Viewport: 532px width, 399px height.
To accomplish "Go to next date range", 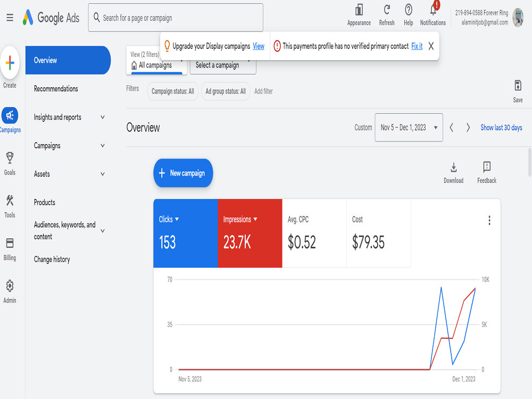I will pyautogui.click(x=468, y=128).
